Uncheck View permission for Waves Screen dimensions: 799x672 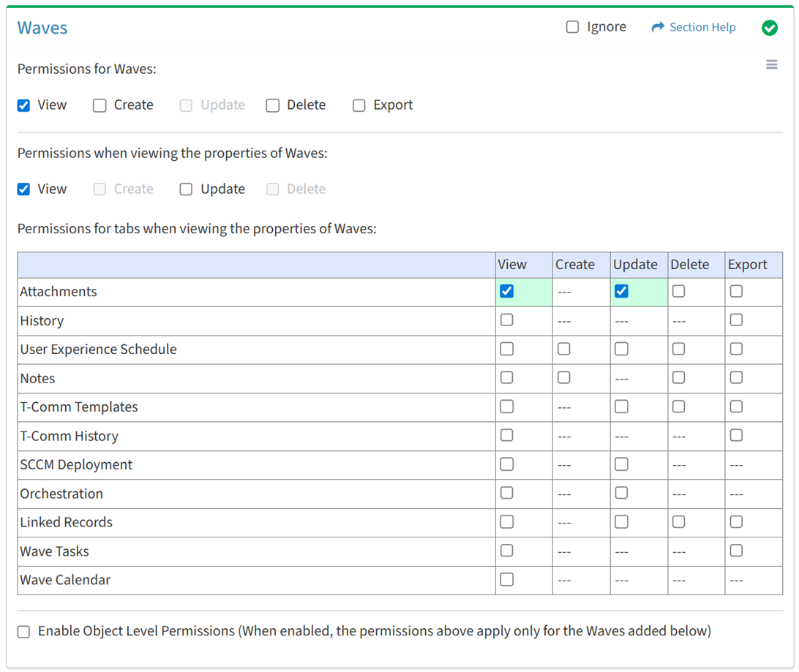[24, 105]
